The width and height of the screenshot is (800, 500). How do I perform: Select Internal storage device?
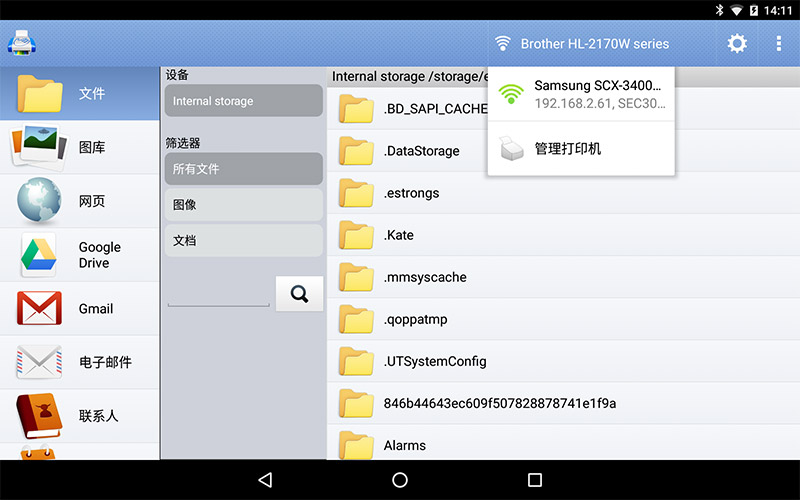tap(243, 101)
